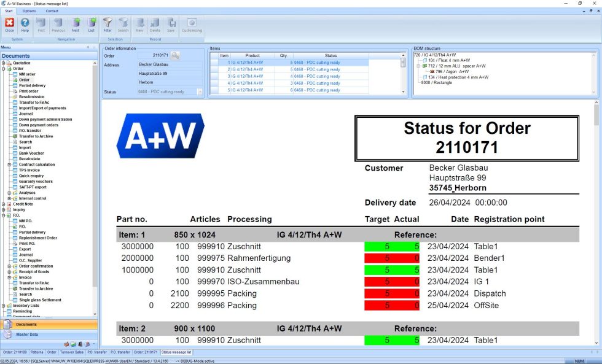Click the A+W logo on the status report

[160, 136]
